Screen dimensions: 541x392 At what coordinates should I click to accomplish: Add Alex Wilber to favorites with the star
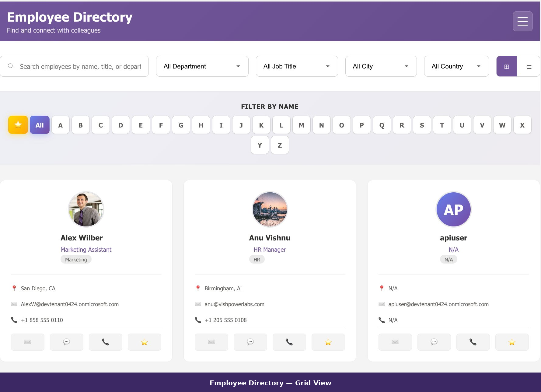coord(145,342)
